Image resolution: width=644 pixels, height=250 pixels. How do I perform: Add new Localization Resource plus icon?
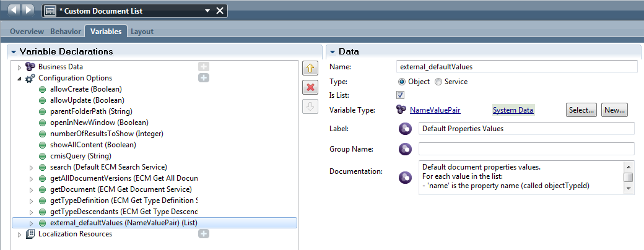(204, 234)
